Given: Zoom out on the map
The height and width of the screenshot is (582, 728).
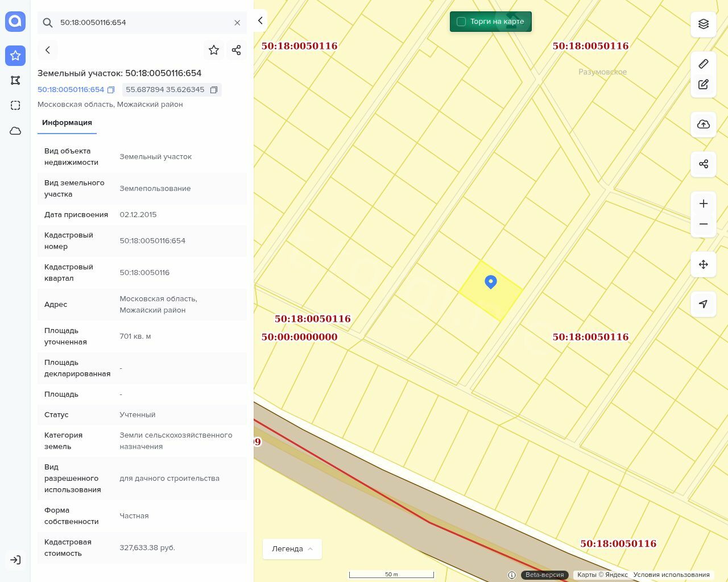Looking at the screenshot, I should (x=704, y=224).
